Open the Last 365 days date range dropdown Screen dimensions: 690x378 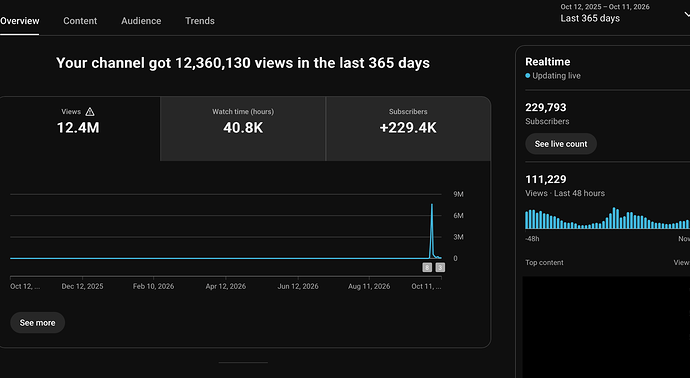(625, 13)
